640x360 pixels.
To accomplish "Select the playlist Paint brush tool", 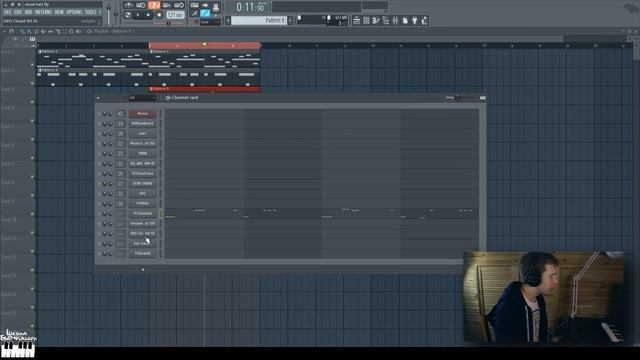I will coord(29,31).
